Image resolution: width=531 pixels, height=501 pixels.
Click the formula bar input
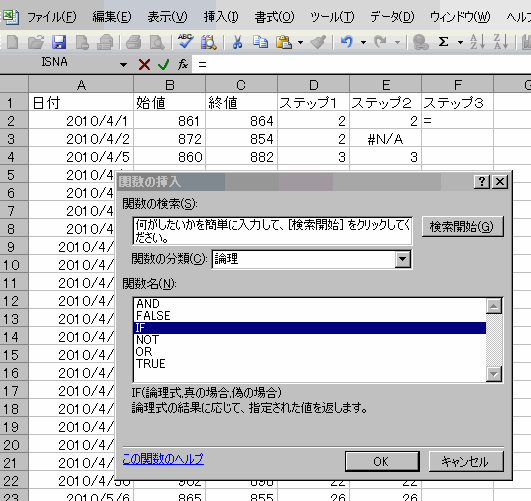361,64
